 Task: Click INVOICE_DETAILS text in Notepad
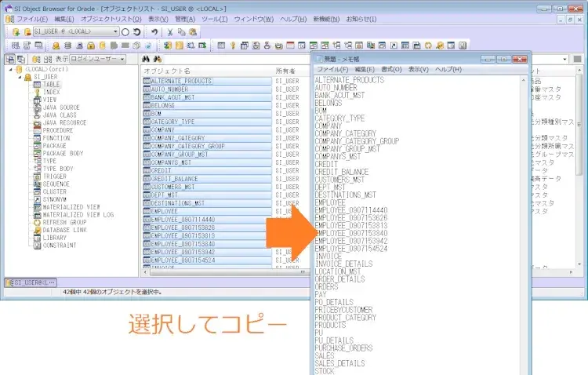344,264
